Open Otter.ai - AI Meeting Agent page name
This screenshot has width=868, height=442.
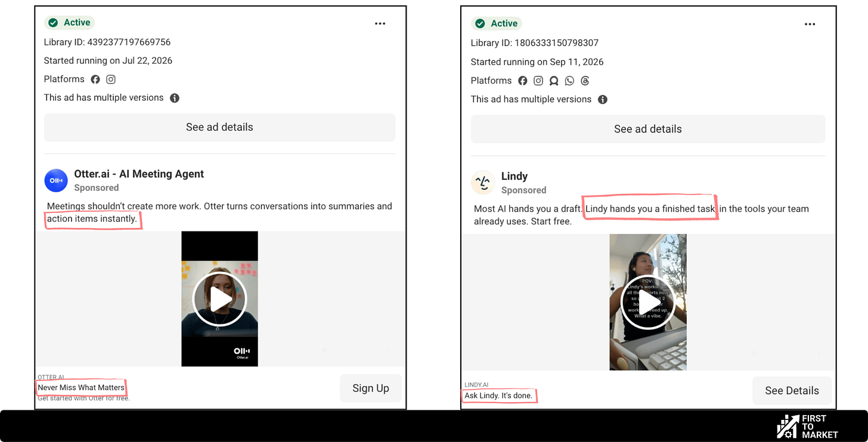[139, 174]
